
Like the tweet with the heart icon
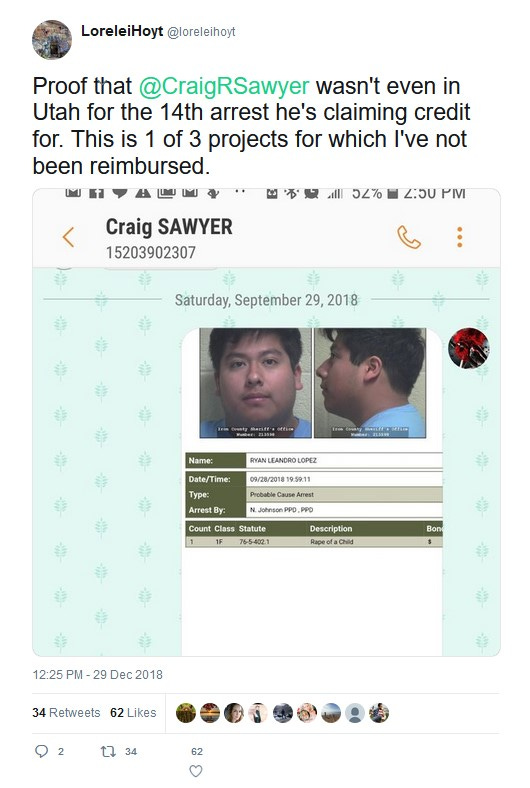pos(196,770)
